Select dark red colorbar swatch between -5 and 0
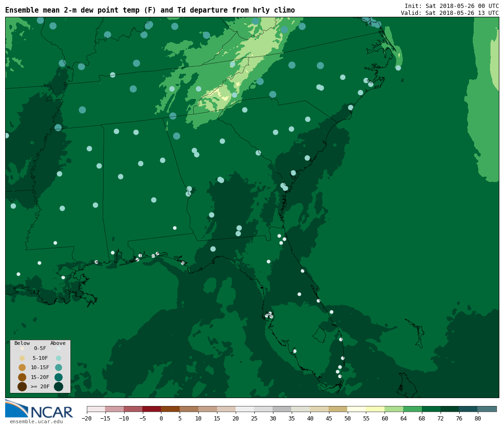This screenshot has width=504, height=427. (152, 409)
